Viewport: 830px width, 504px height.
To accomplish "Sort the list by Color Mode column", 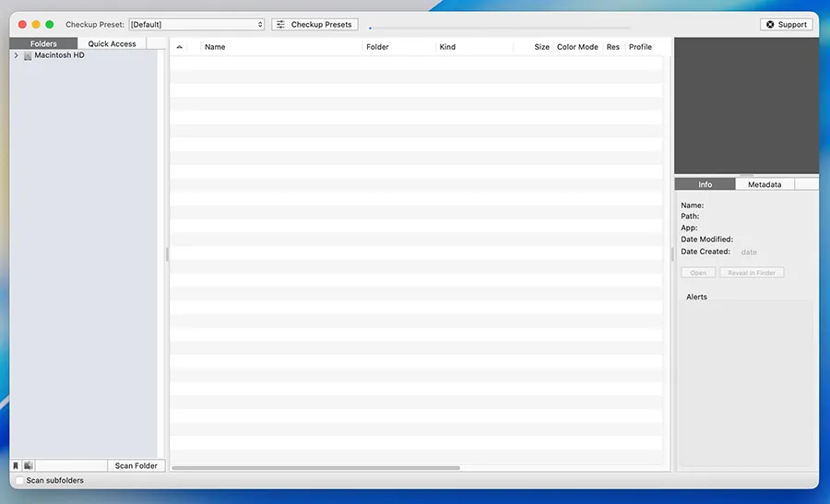I will click(x=577, y=47).
